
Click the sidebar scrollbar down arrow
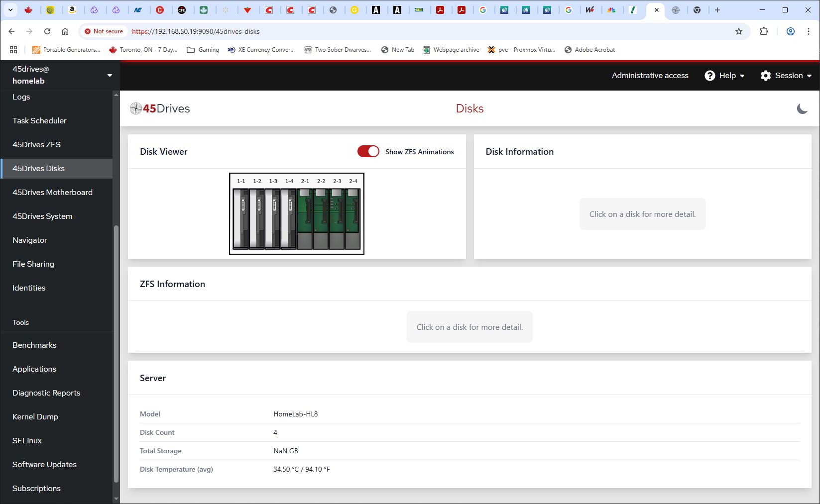coord(116,499)
